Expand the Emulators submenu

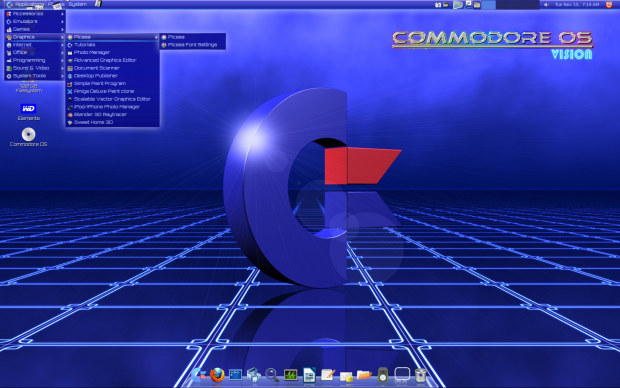click(x=35, y=21)
